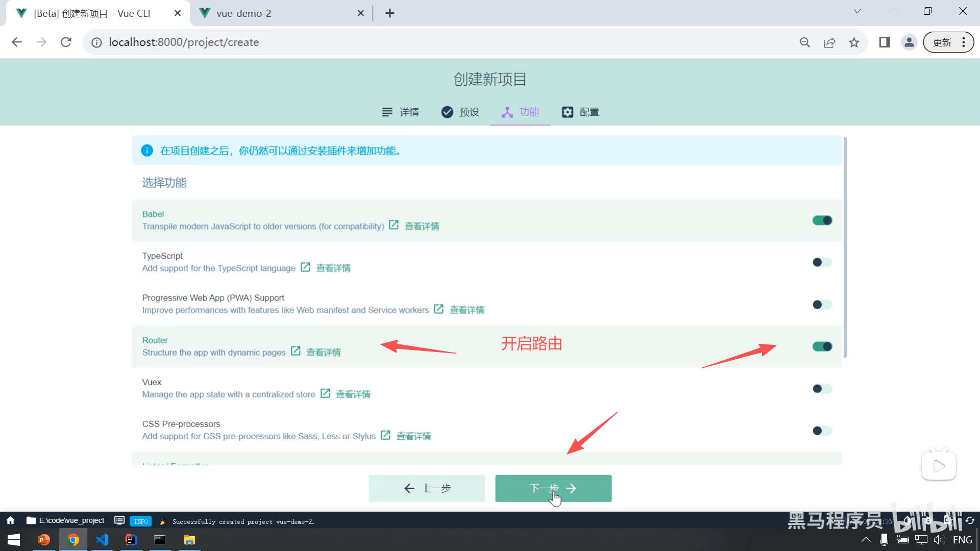Switch to the 预设 step tab

click(460, 112)
